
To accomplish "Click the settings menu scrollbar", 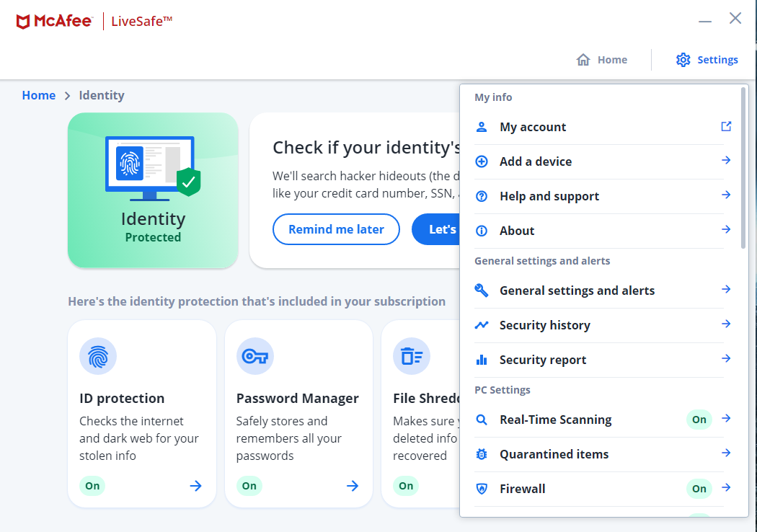I will click(x=743, y=167).
